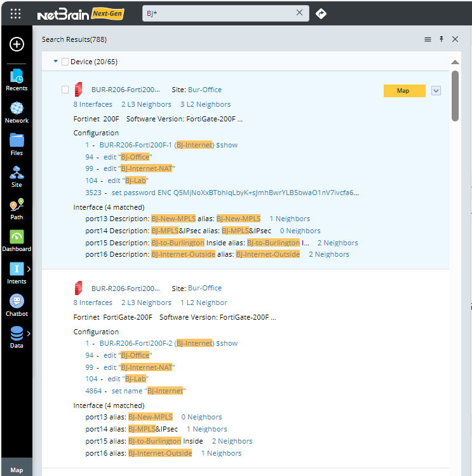Image resolution: width=472 pixels, height=476 pixels.
Task: Click 2 Neighbors beside port16 Description
Action: pyautogui.click(x=329, y=254)
